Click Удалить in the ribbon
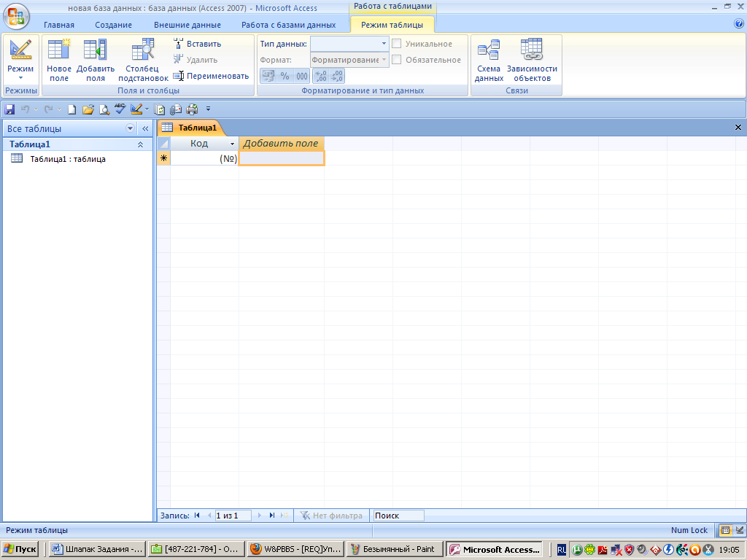747x560 pixels. click(x=196, y=60)
